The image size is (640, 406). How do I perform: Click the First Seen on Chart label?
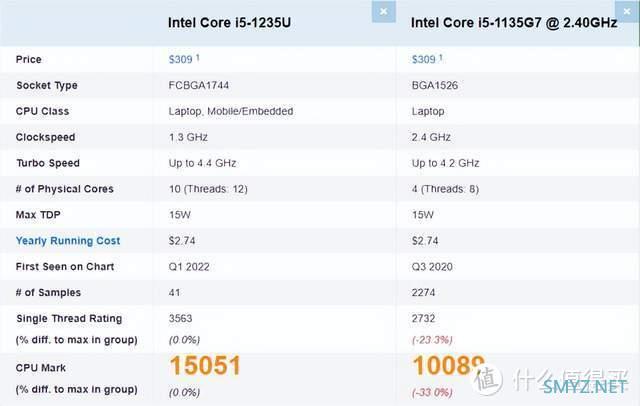65,266
